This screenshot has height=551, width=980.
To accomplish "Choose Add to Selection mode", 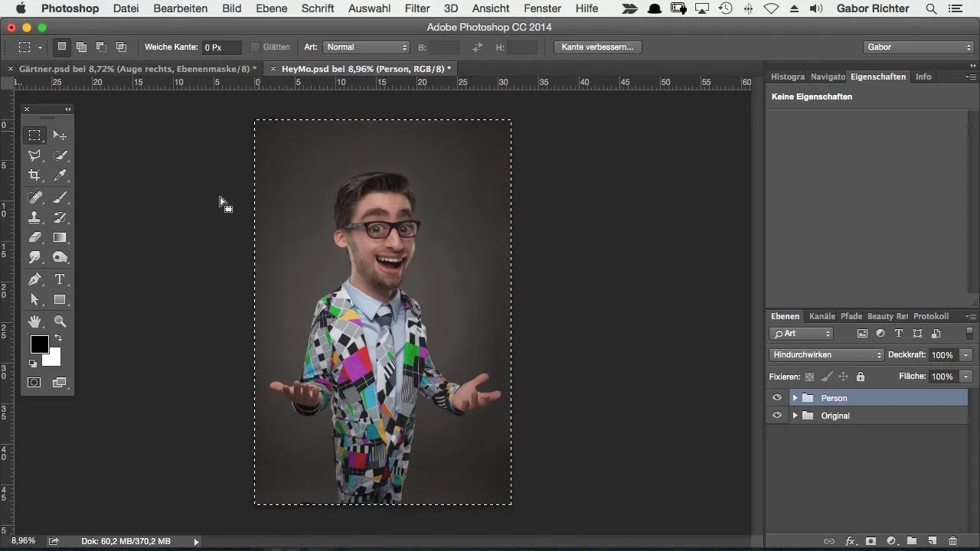I will click(x=81, y=47).
